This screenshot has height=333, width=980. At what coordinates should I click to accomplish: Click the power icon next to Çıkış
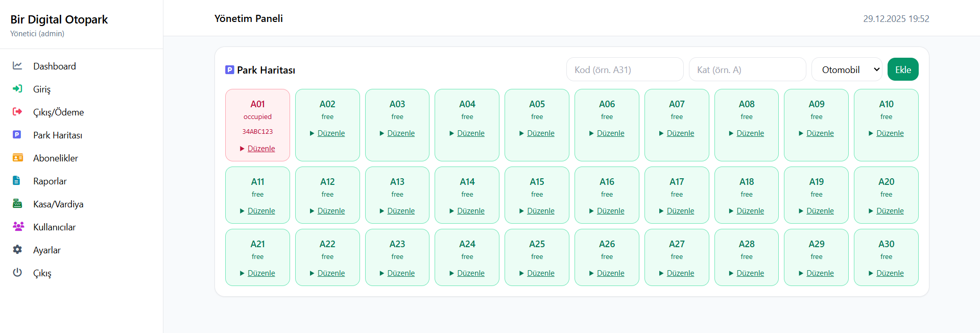17,273
